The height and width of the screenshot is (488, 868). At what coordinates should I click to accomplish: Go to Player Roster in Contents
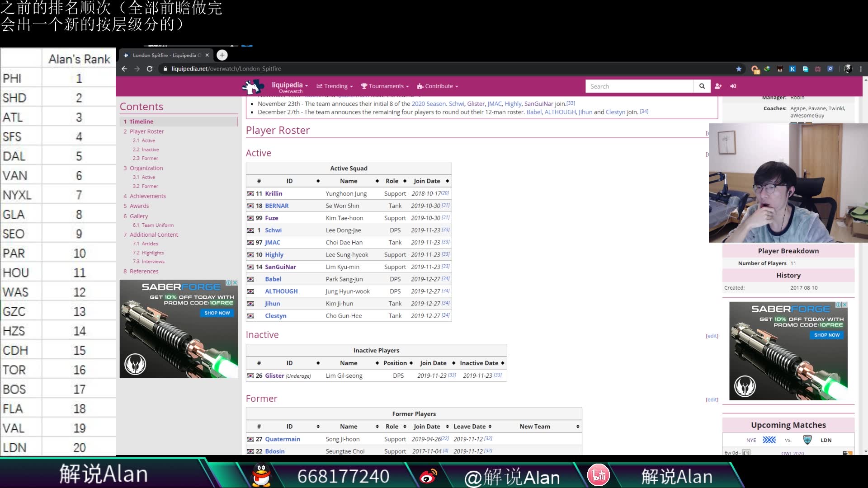(x=146, y=131)
